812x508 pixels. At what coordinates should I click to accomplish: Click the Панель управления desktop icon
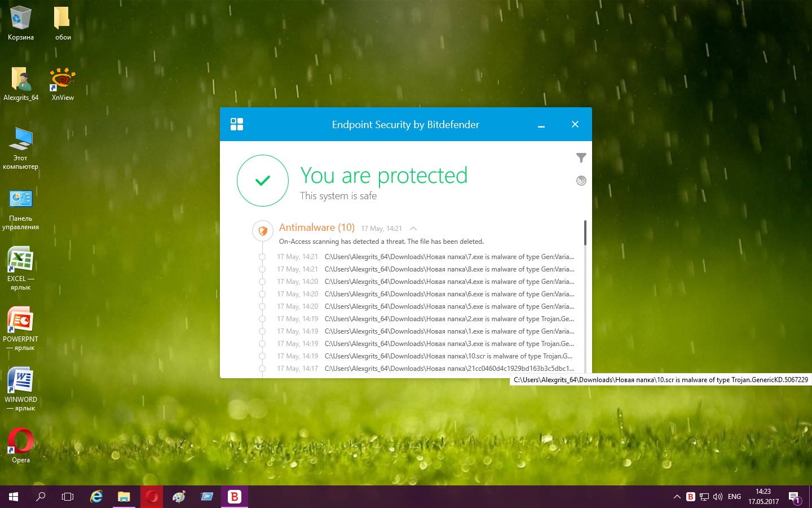21,209
